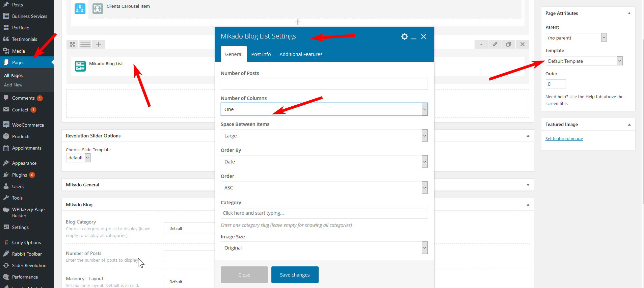The width and height of the screenshot is (644, 288).
Task: Minimize the Mikado Blog List Settings dialog
Action: coord(413,38)
